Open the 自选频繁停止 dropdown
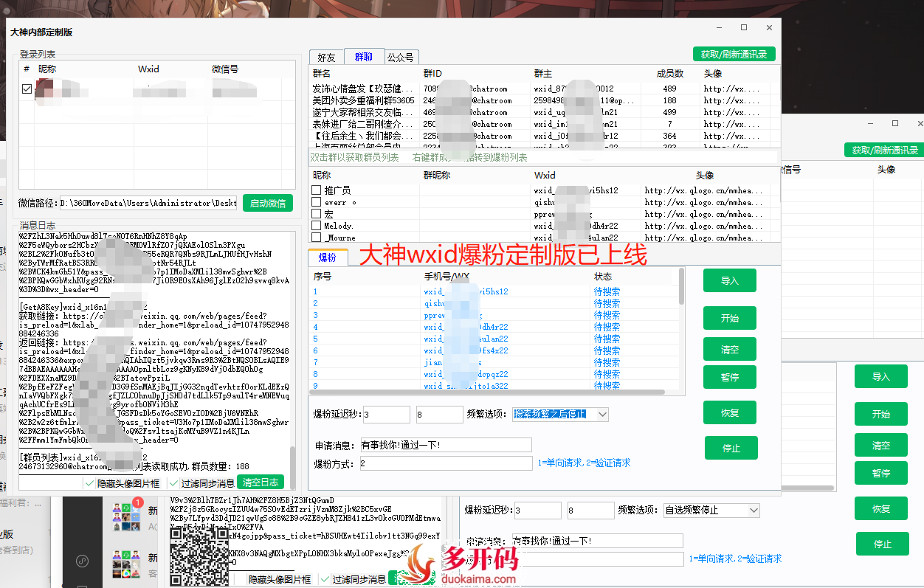 click(711, 510)
